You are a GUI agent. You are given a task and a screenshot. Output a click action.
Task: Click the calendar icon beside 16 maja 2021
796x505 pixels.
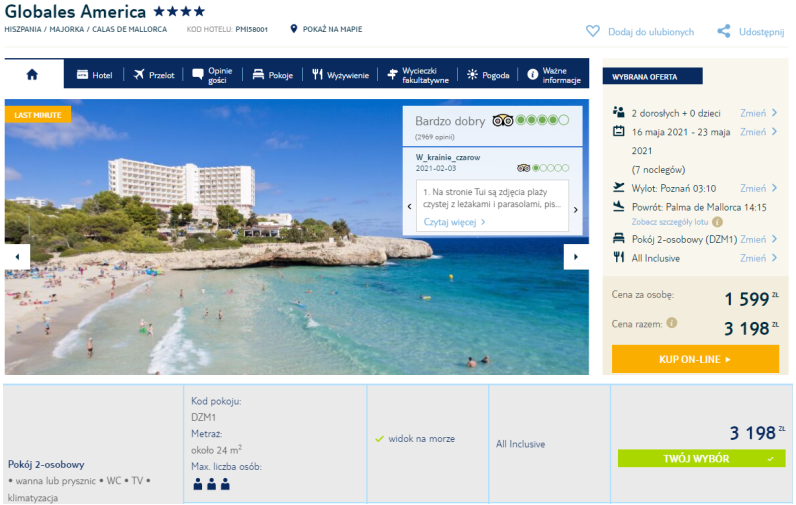click(618, 131)
